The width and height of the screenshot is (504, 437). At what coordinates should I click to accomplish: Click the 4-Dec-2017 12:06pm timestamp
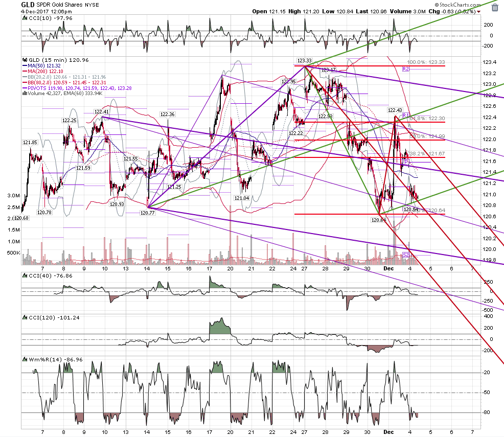pyautogui.click(x=47, y=12)
